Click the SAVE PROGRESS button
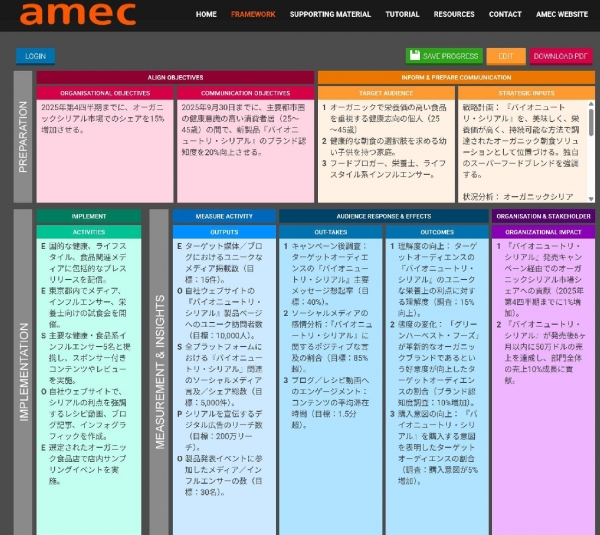 pyautogui.click(x=444, y=56)
